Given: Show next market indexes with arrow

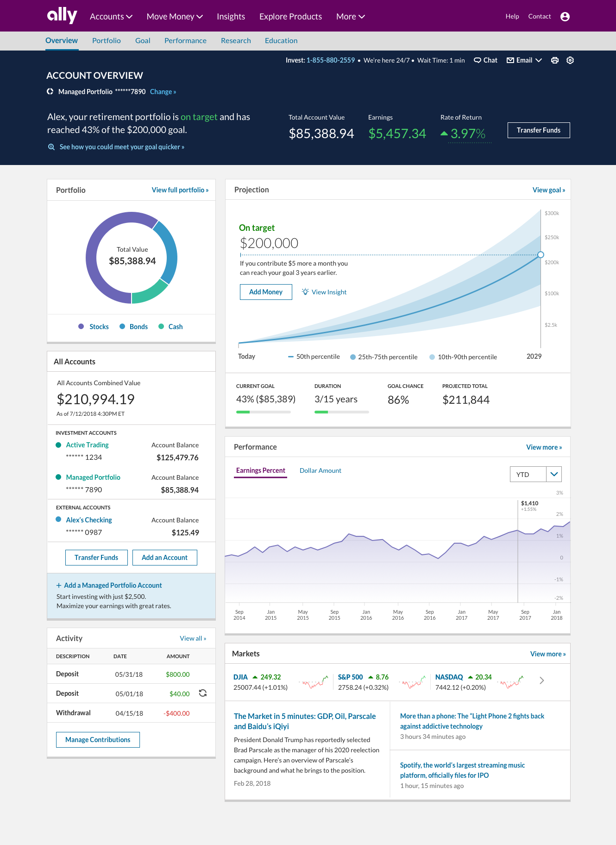Looking at the screenshot, I should click(x=541, y=680).
